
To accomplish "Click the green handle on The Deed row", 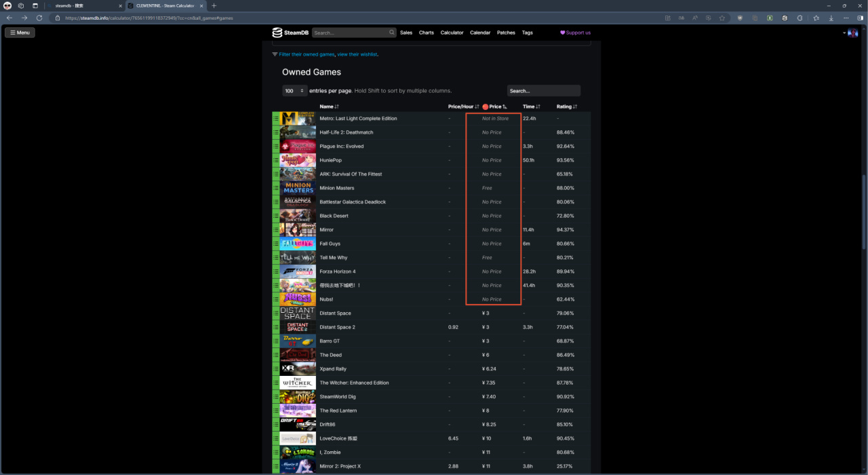I will 276,355.
